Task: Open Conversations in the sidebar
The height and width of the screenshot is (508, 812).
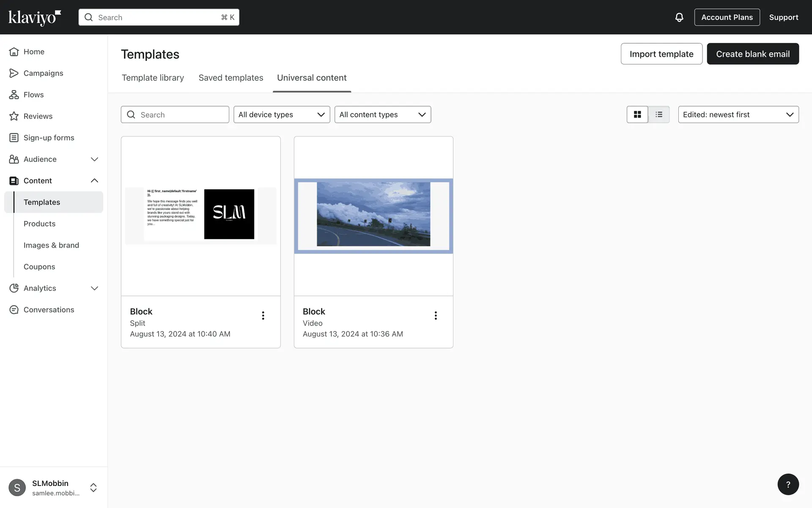Action: [49, 309]
